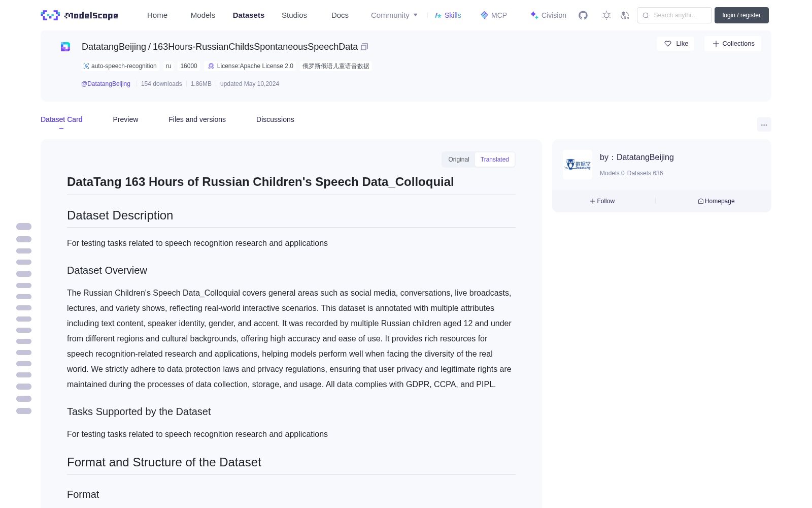Switch card view to Original
The width and height of the screenshot is (812, 508).
tap(459, 160)
